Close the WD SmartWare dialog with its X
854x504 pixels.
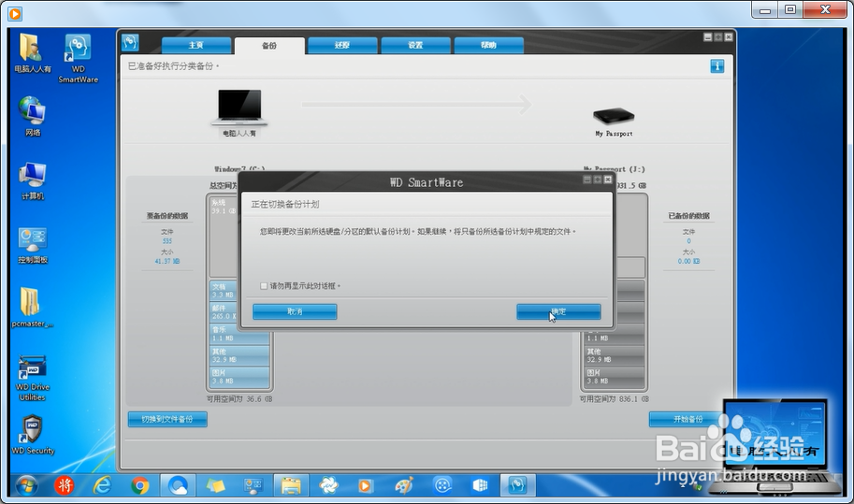tap(608, 180)
